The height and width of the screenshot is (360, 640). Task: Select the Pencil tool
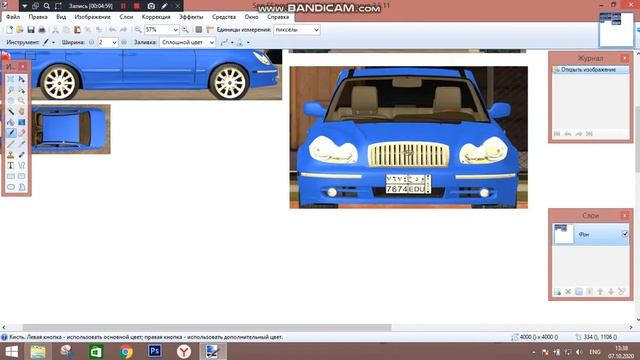click(11, 144)
